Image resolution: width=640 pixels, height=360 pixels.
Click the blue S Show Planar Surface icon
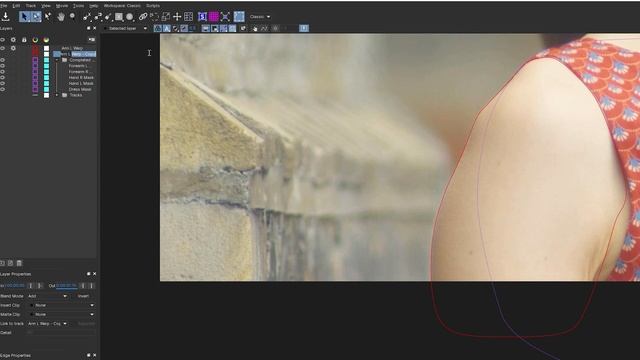point(202,17)
